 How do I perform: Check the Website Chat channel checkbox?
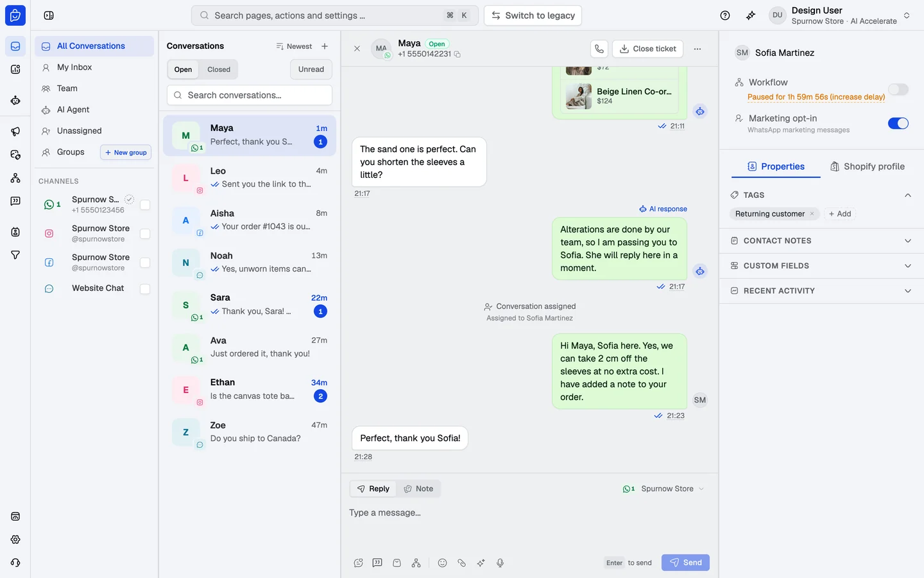(x=145, y=289)
